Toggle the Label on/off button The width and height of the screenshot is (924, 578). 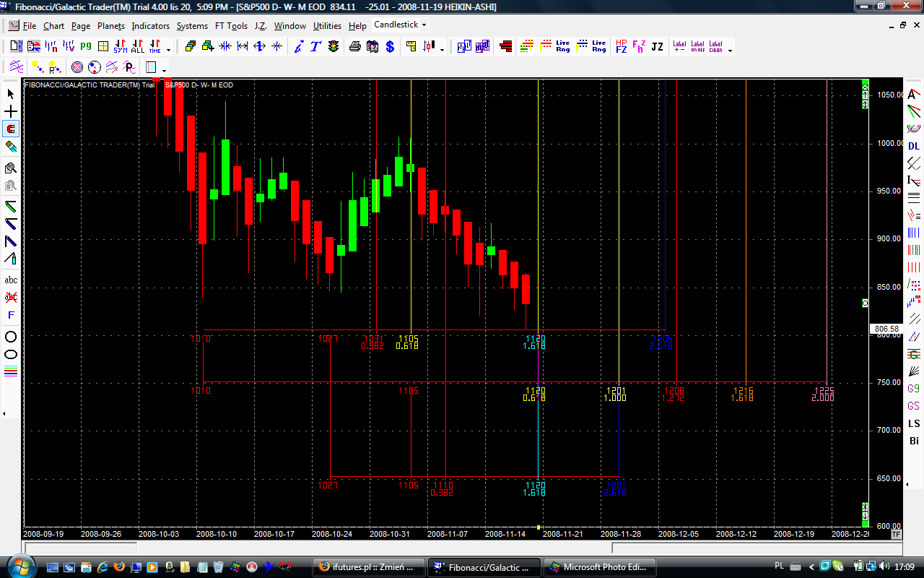tap(697, 47)
